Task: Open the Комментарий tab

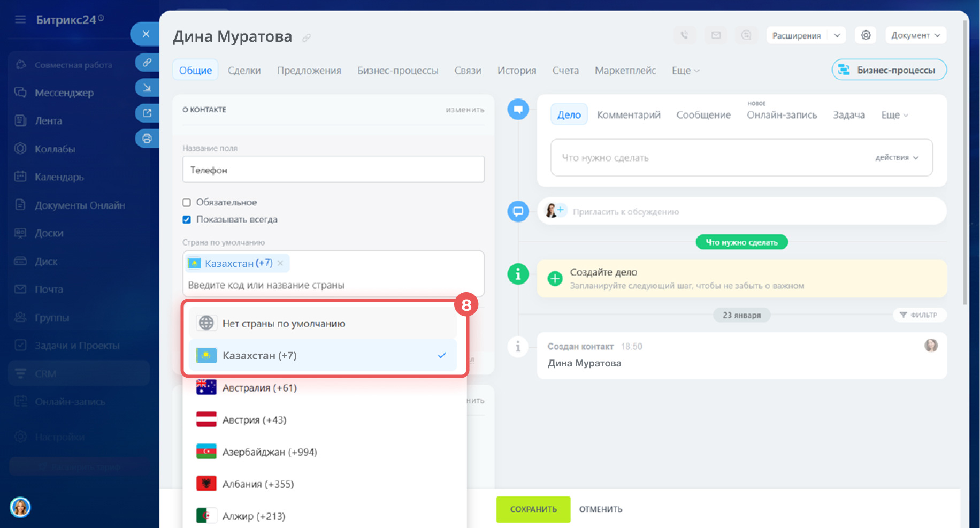Action: (628, 115)
